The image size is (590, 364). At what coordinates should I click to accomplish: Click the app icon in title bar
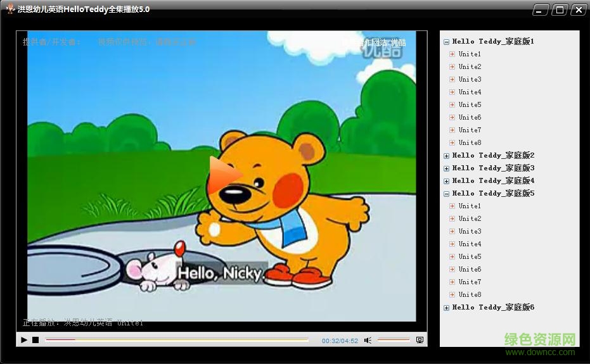coord(10,9)
